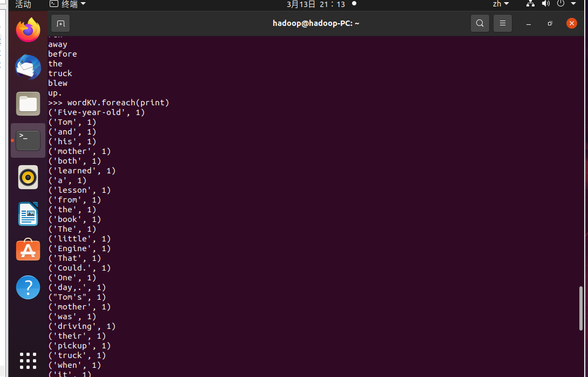This screenshot has width=588, height=377.
Task: Open the zh input language dropdown
Action: [x=501, y=4]
